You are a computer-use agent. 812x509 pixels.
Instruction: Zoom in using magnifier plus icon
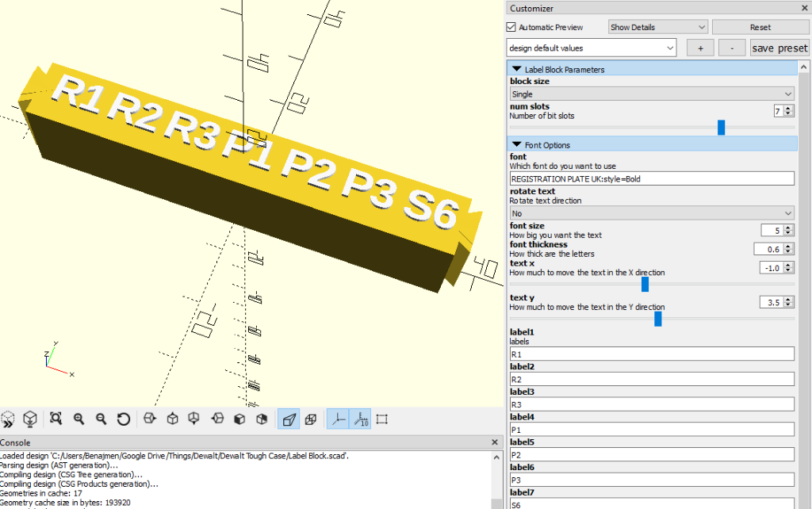pyautogui.click(x=79, y=419)
